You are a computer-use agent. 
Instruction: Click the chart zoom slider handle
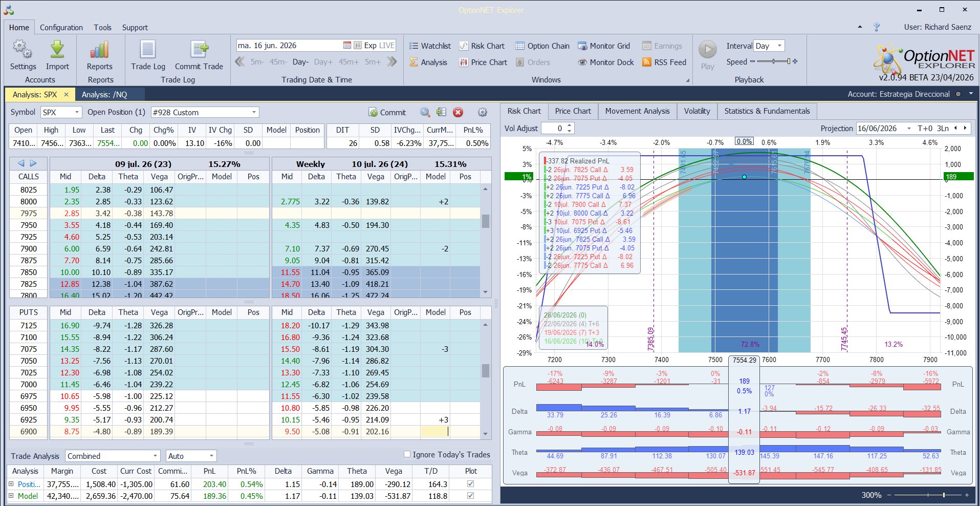click(944, 495)
